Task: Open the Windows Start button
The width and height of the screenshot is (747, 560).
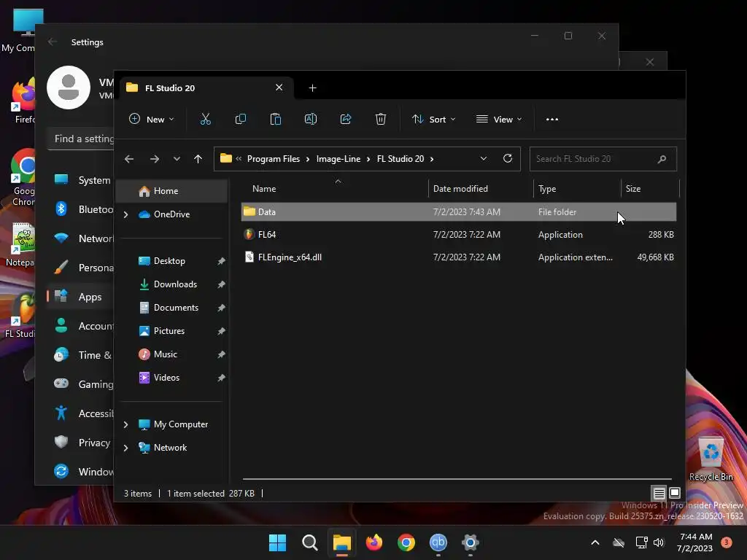Action: pyautogui.click(x=277, y=542)
